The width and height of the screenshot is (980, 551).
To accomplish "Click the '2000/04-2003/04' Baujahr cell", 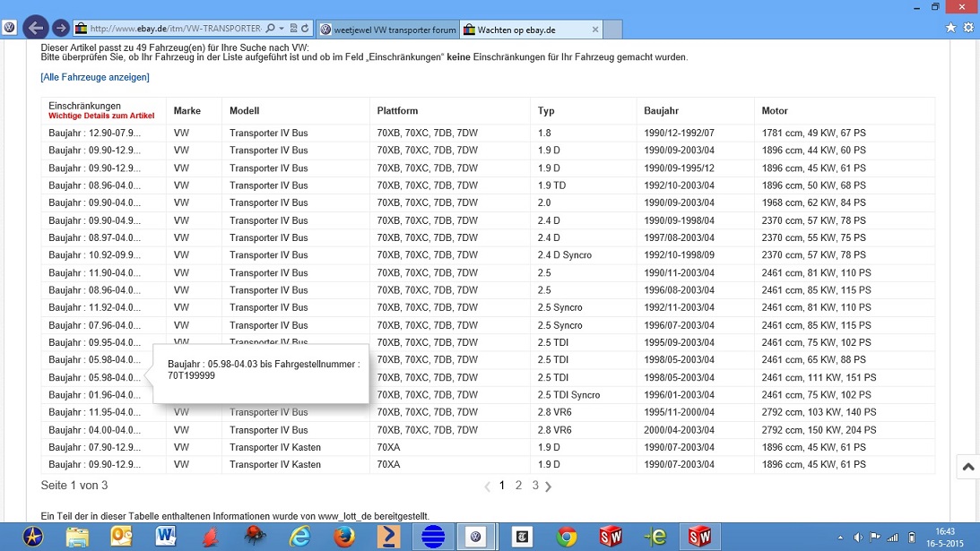I will click(679, 430).
